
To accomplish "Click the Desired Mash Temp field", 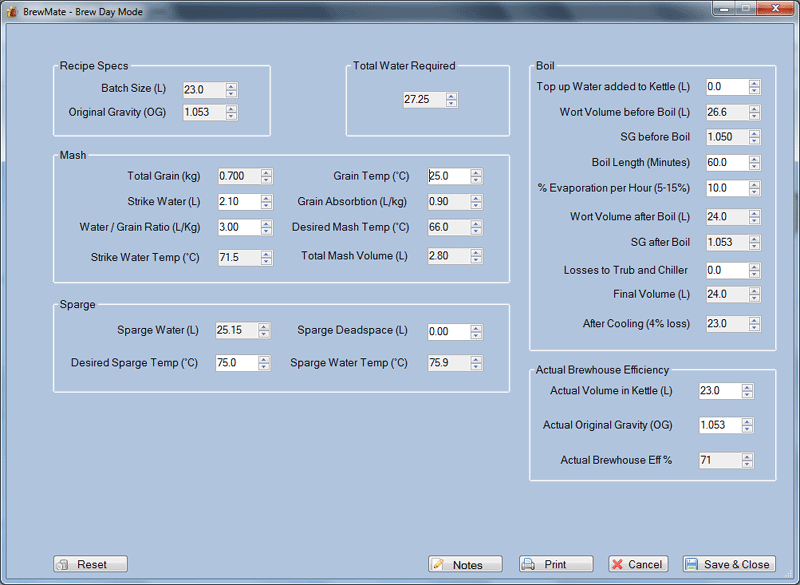I will pyautogui.click(x=448, y=227).
